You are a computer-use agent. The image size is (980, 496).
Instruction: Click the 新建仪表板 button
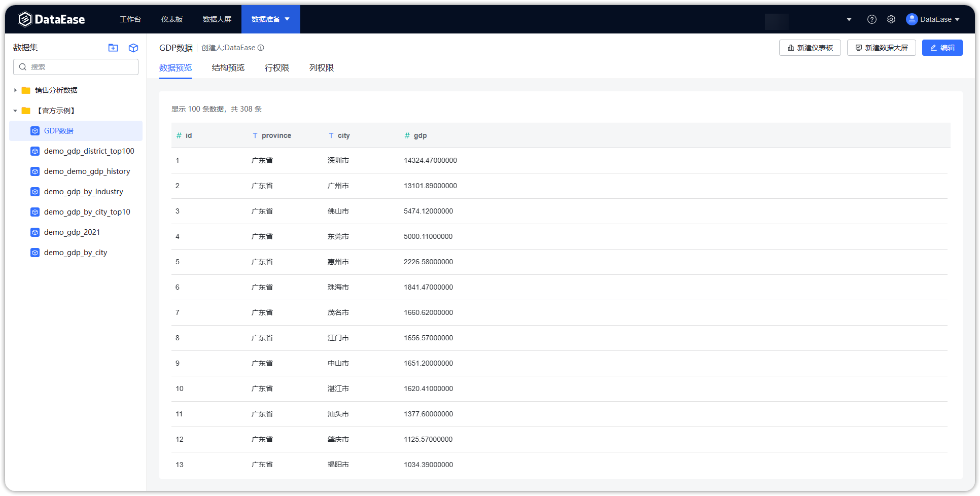tap(810, 47)
